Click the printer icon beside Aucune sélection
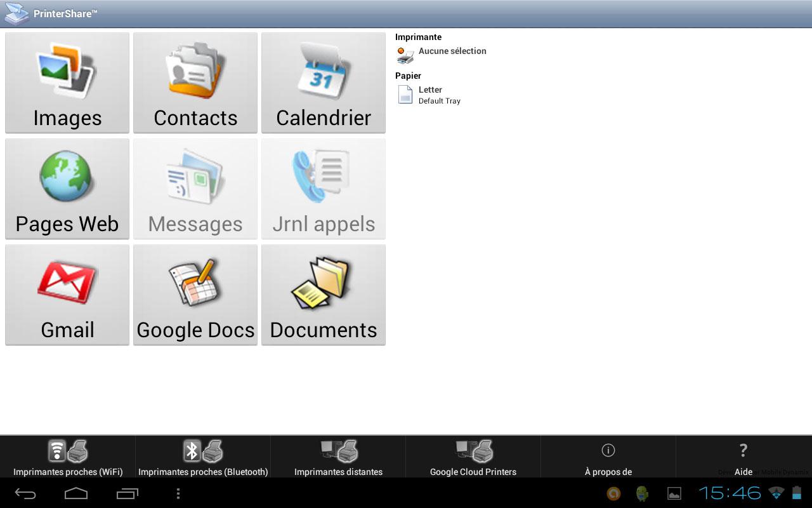The image size is (812, 508). click(405, 55)
